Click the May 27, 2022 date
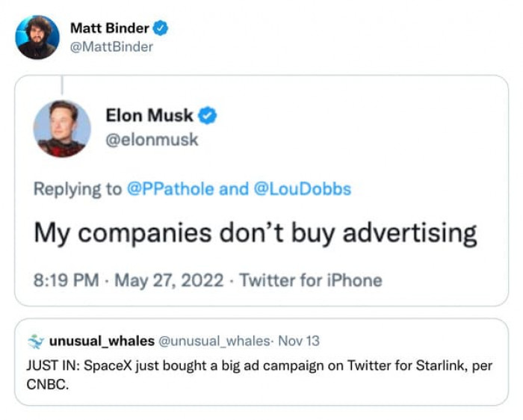523x420 pixels. click(x=169, y=280)
